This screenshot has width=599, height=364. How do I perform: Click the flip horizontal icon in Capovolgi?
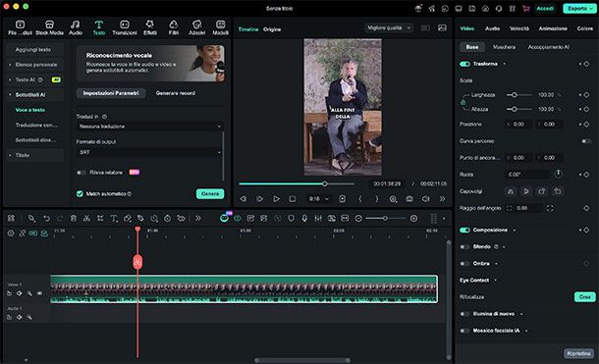point(511,191)
